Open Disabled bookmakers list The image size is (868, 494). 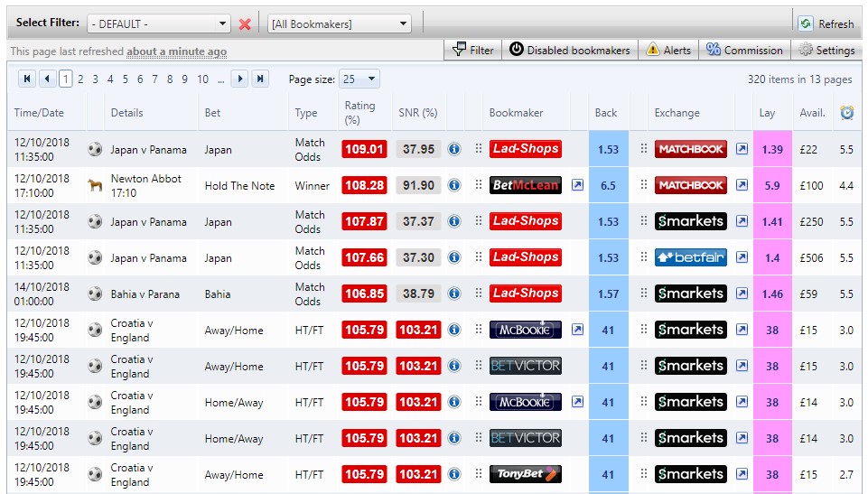(x=570, y=51)
